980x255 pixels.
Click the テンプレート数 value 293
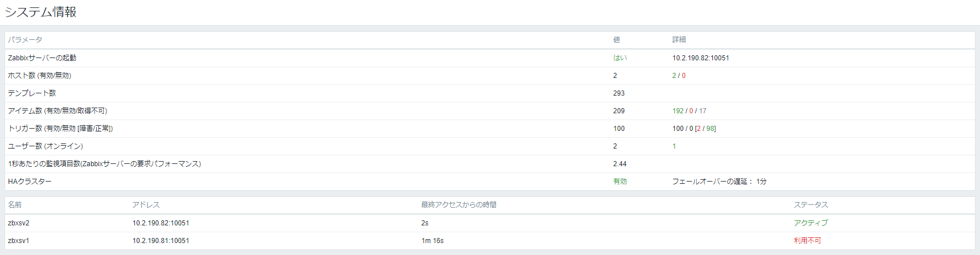619,93
